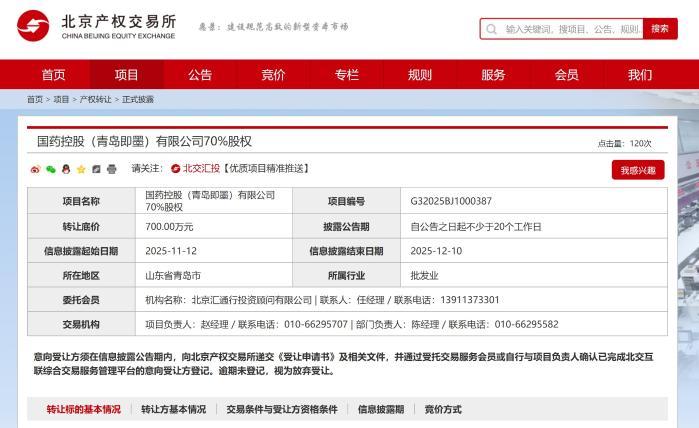The width and height of the screenshot is (699, 428).
Task: Print the page with printer icon
Action: 111,169
